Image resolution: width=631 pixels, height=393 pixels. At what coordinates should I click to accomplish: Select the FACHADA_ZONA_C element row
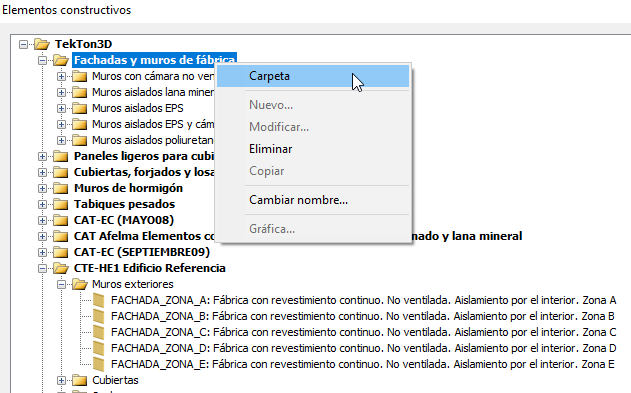pos(364,332)
